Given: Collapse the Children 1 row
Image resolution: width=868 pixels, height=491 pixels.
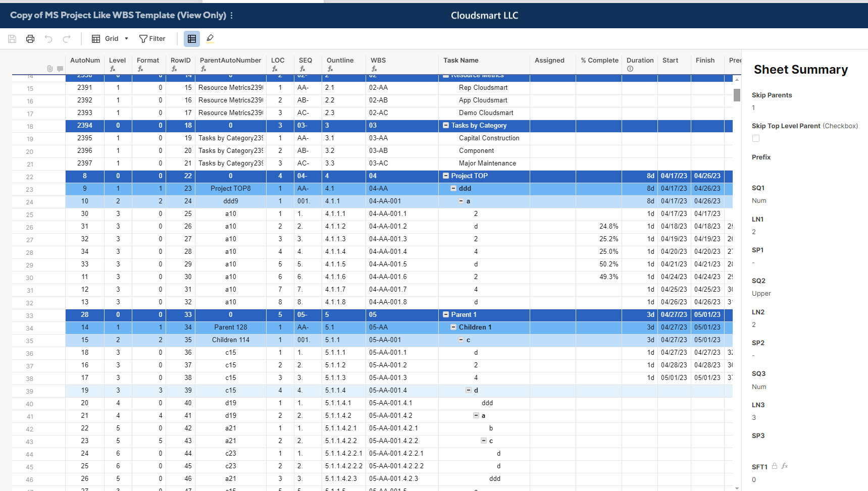Looking at the screenshot, I should pyautogui.click(x=453, y=327).
